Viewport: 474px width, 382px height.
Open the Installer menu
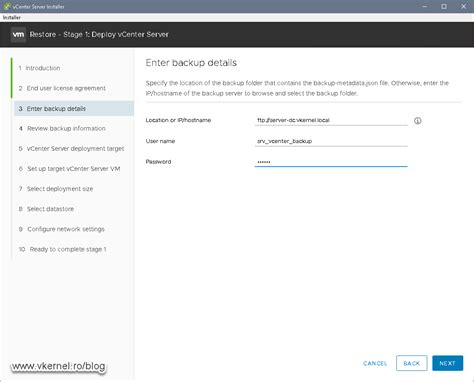12,17
